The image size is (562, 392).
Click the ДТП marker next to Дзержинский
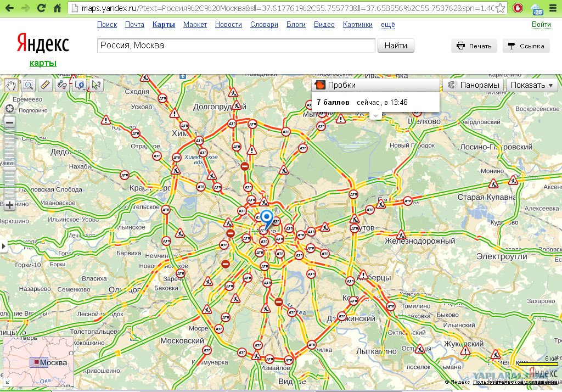coord(341,317)
